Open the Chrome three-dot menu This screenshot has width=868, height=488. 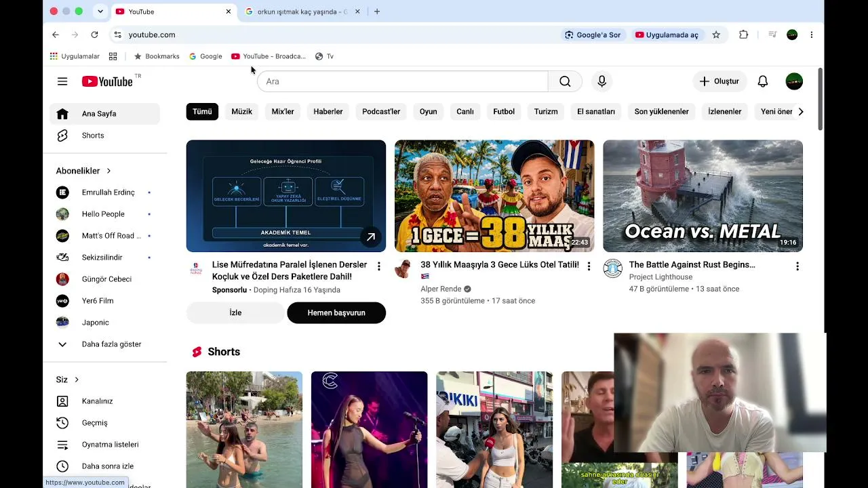(812, 35)
